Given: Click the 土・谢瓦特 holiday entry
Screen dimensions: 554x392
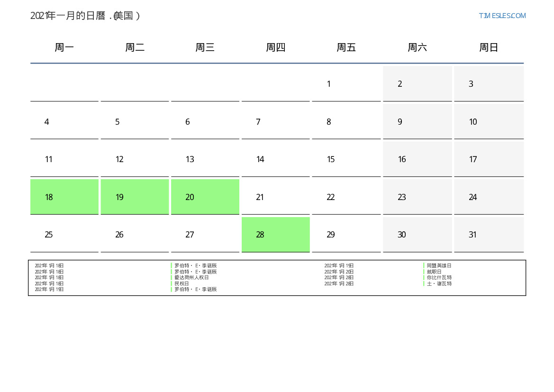Looking at the screenshot, I should [x=439, y=283].
